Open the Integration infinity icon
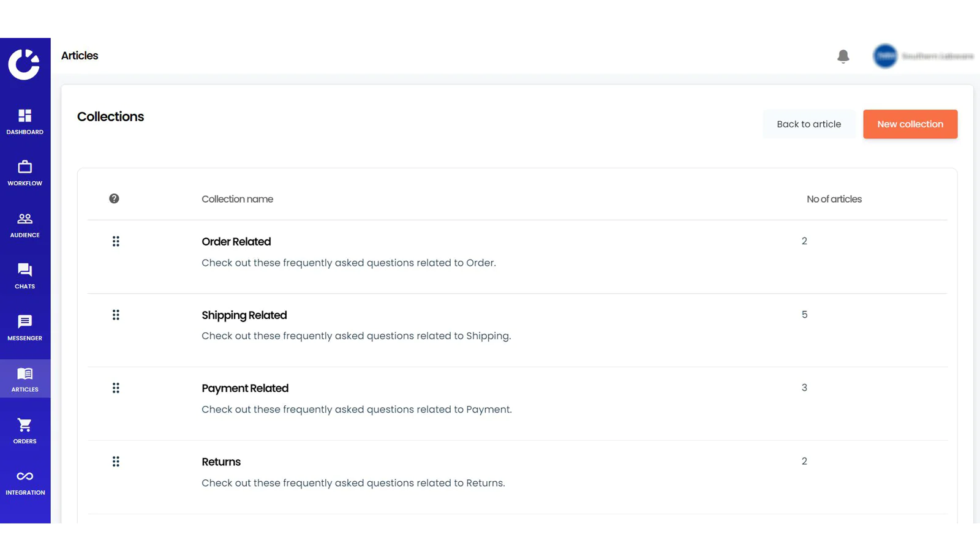Viewport: 980px width, 551px height. point(24,476)
